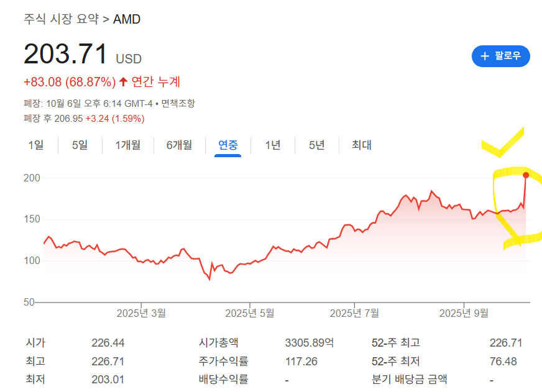The image size is (542, 392).
Task: View the 5년 price history
Action: pos(317,145)
